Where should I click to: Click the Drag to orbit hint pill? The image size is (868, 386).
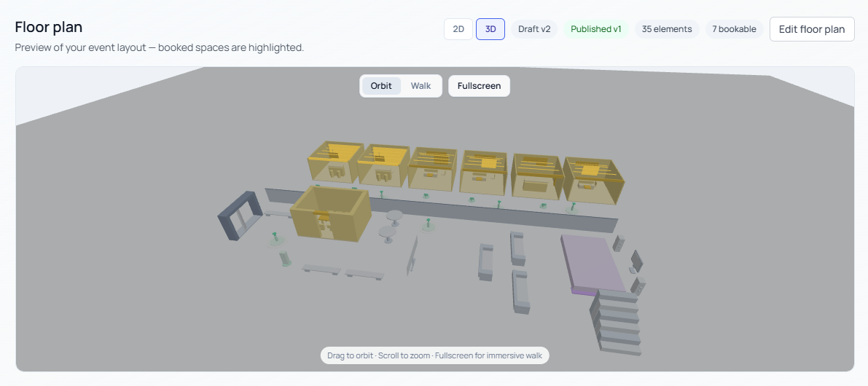click(x=434, y=355)
